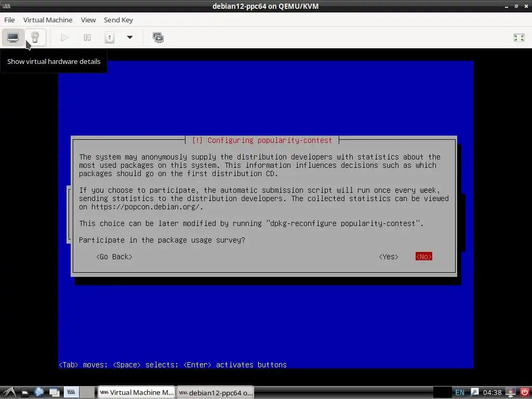Click the red power logout button
Image resolution: width=532 pixels, height=399 pixels.
[x=525, y=392]
